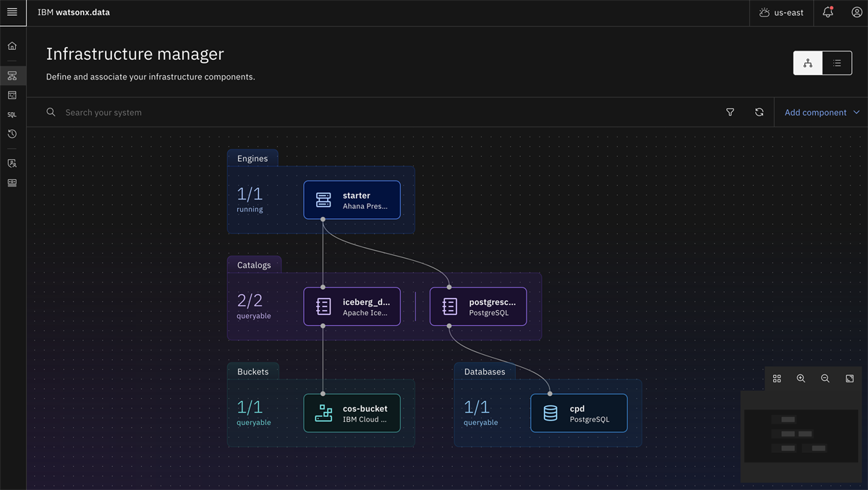Image resolution: width=868 pixels, height=490 pixels.
Task: Click the 'Infrastructure manager' page heading
Action: [135, 54]
